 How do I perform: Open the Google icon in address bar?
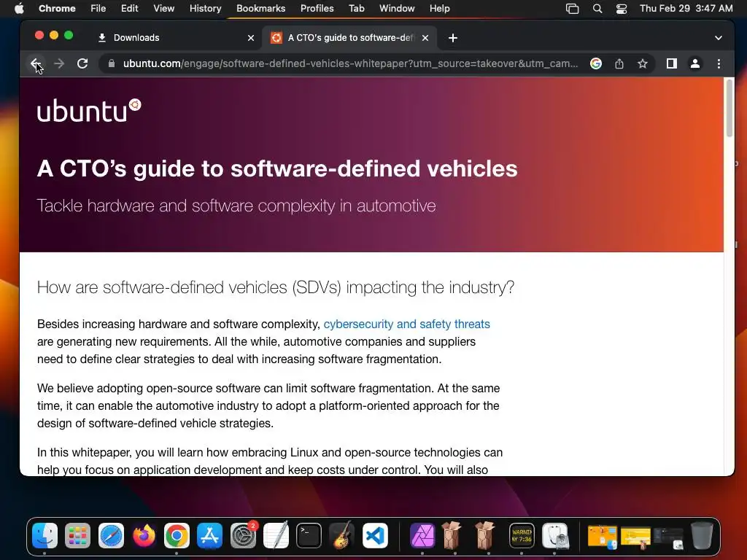pos(595,63)
